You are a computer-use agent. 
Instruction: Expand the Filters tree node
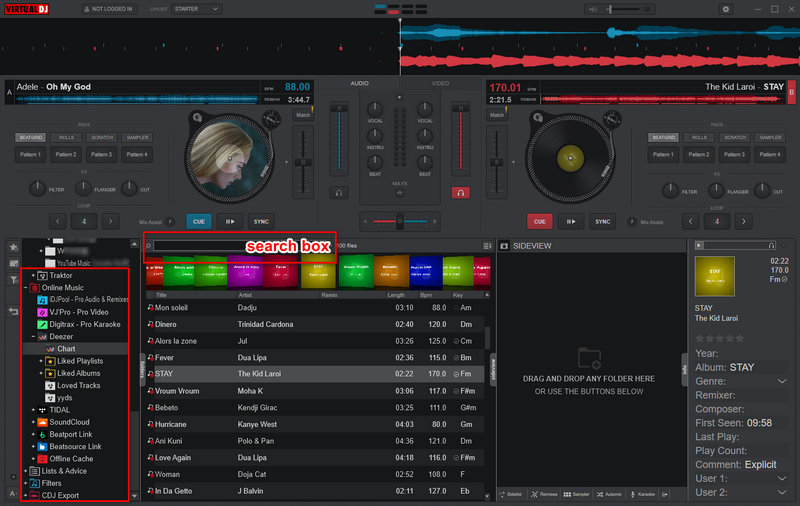pyautogui.click(x=26, y=484)
